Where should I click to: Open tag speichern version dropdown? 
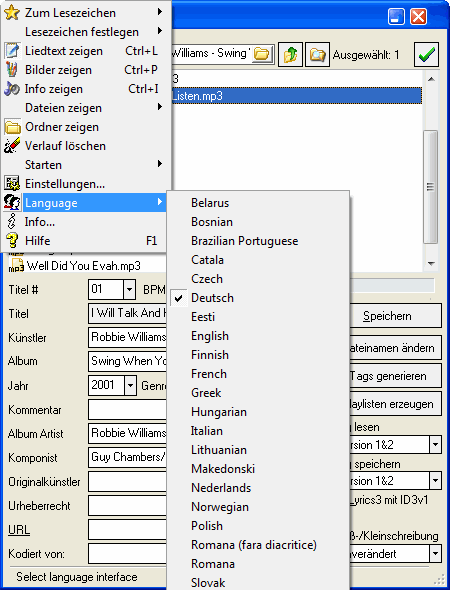pos(435,481)
